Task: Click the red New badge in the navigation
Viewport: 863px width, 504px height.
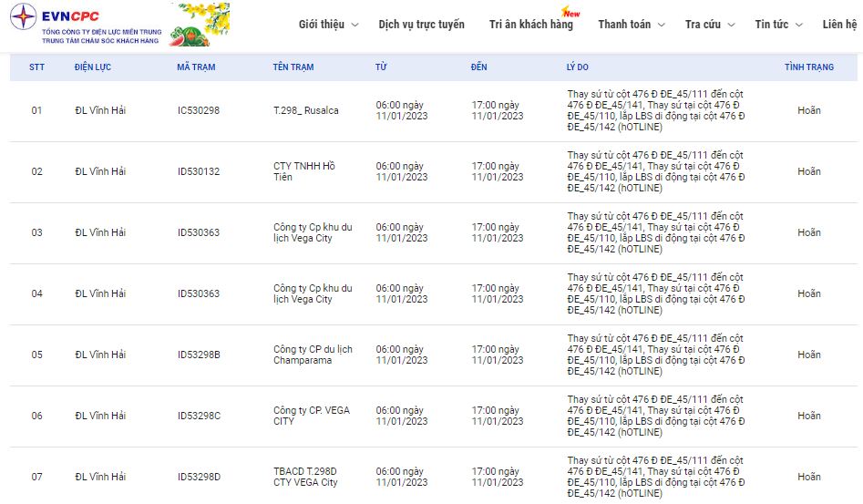Action: pos(571,13)
